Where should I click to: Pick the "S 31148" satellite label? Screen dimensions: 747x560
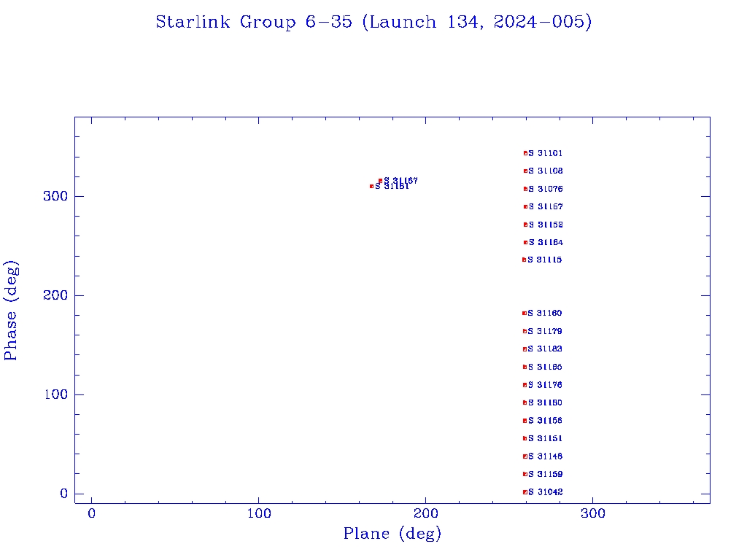[x=546, y=456]
